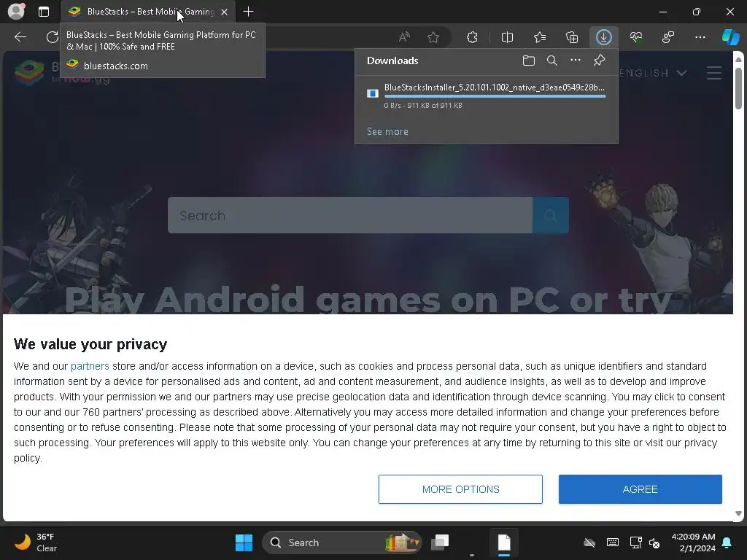Viewport: 747px width, 560px height.
Task: Refresh the current page
Action: pyautogui.click(x=52, y=36)
